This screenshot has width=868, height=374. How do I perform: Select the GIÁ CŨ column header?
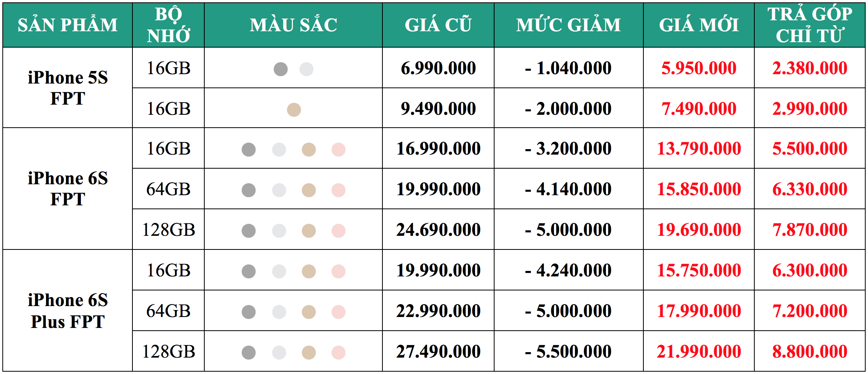point(438,25)
